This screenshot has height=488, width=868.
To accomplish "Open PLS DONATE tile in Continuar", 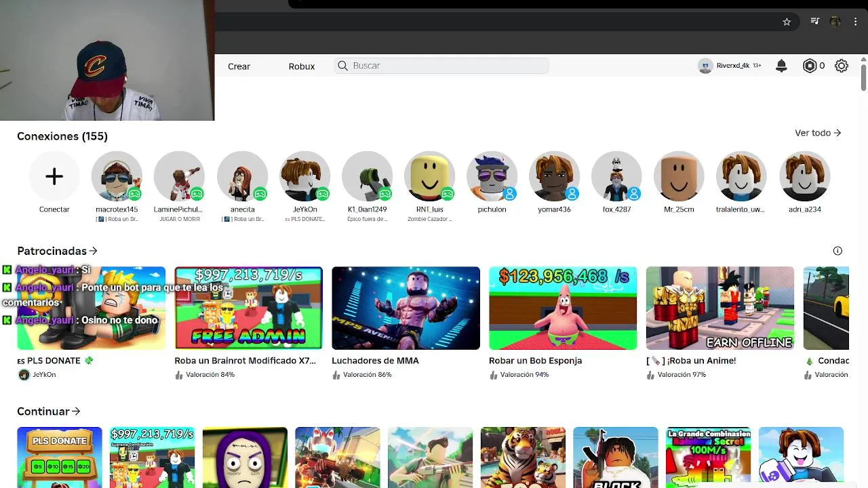I will click(60, 457).
